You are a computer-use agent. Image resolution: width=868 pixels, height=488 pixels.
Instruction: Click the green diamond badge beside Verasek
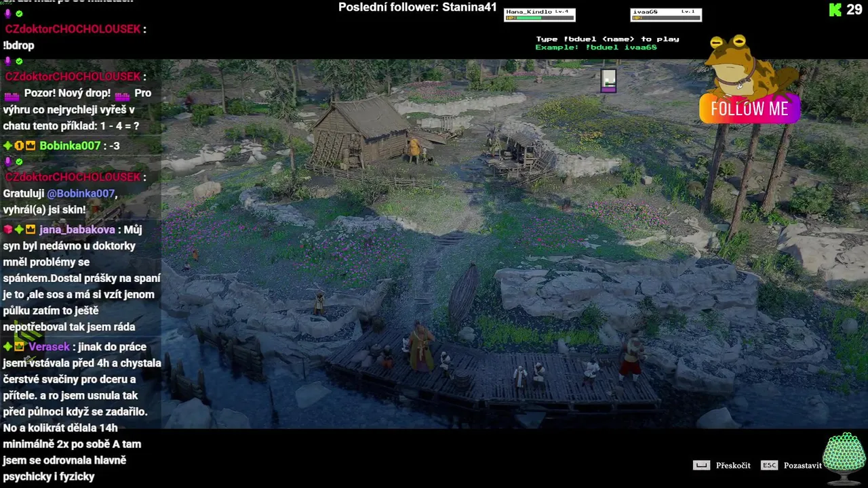coord(7,347)
